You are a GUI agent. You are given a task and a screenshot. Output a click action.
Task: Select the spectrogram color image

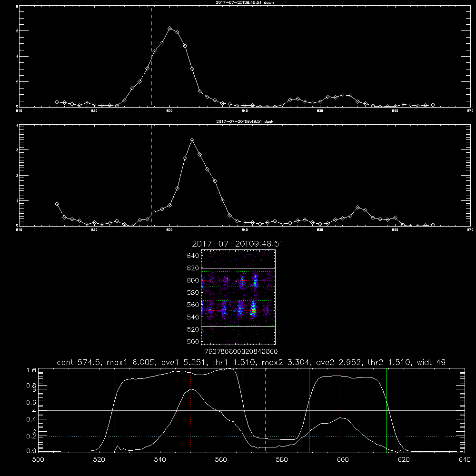pyautogui.click(x=238, y=297)
